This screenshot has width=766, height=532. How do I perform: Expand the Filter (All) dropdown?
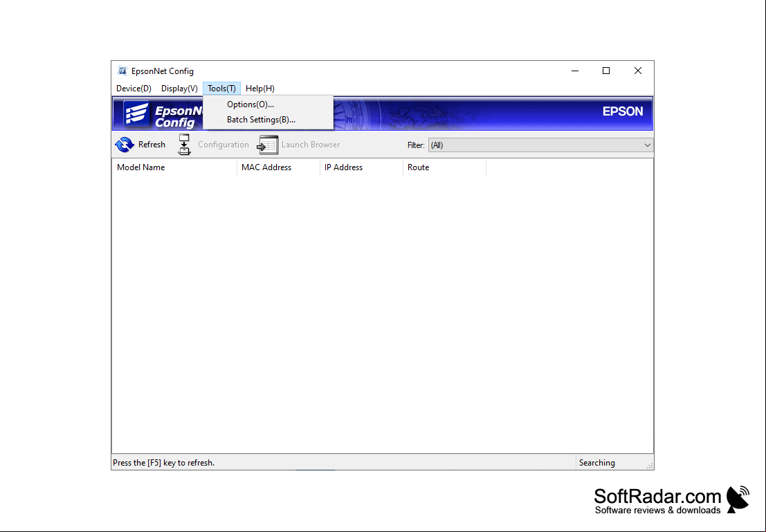tap(541, 145)
